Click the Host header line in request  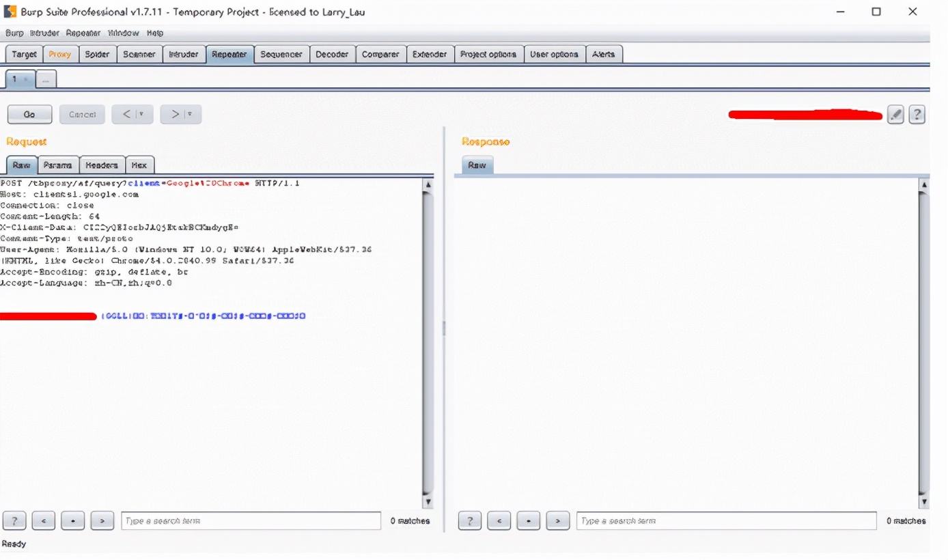tap(70, 195)
